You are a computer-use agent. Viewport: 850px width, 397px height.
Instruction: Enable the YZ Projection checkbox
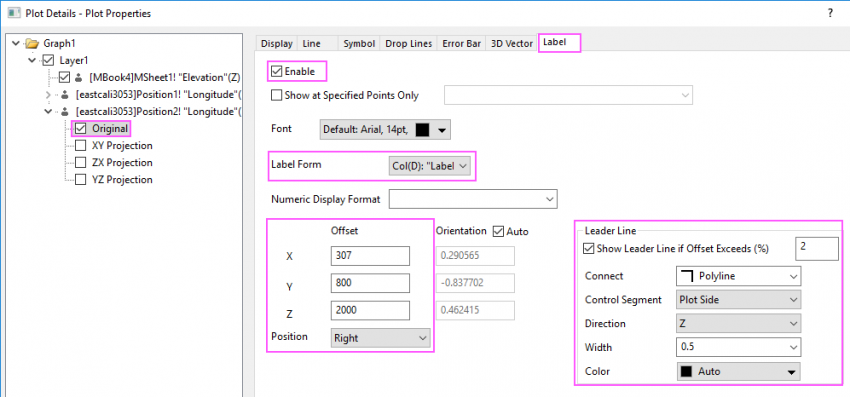(81, 180)
